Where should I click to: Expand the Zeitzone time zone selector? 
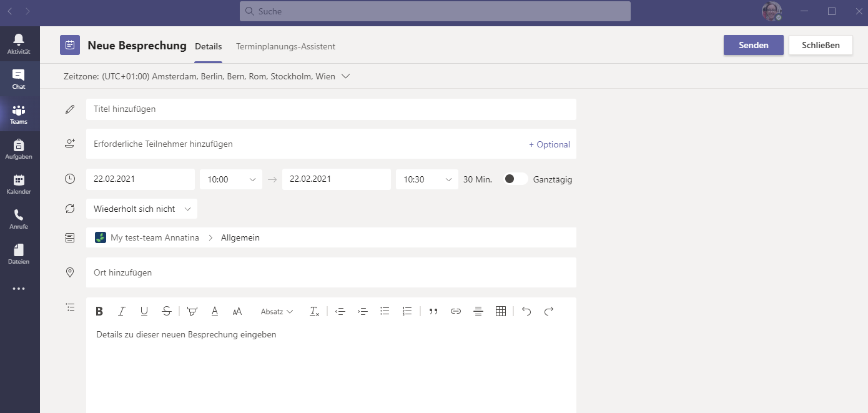pyautogui.click(x=206, y=76)
